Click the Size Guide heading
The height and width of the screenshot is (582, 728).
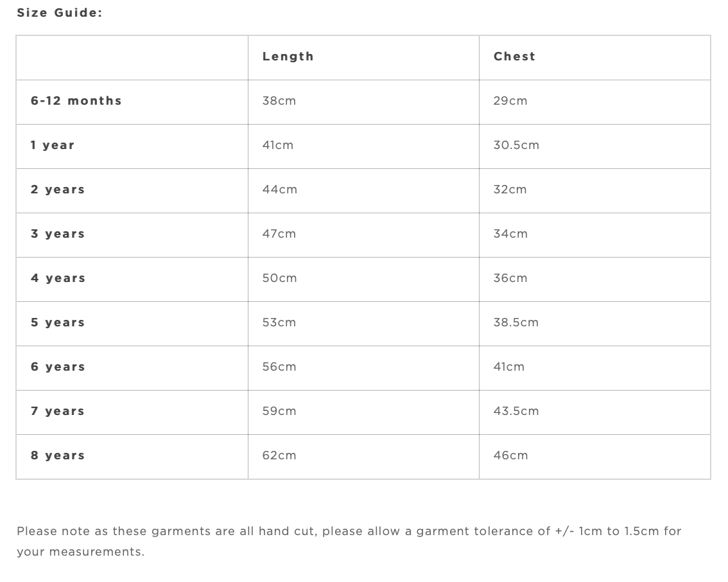tap(59, 13)
